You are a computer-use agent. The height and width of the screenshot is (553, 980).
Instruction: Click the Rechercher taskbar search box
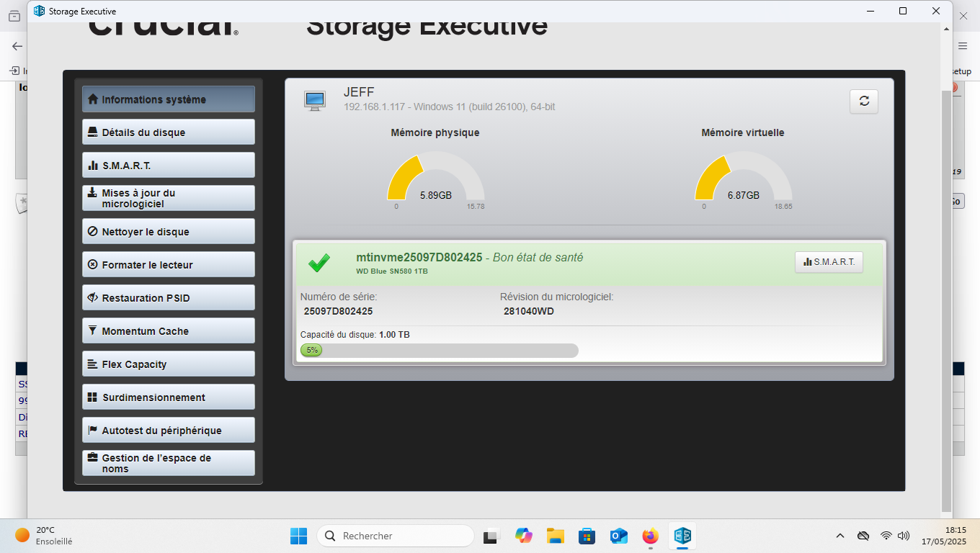coord(395,536)
